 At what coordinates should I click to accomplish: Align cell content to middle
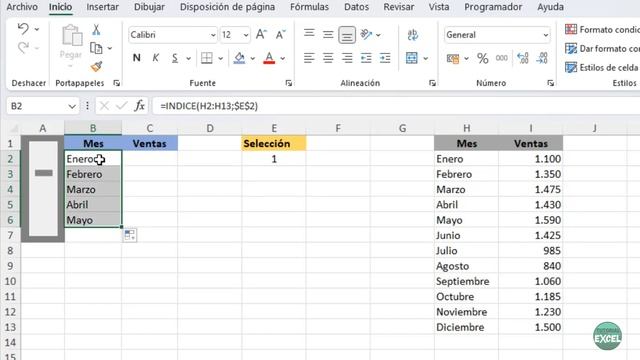point(328,34)
